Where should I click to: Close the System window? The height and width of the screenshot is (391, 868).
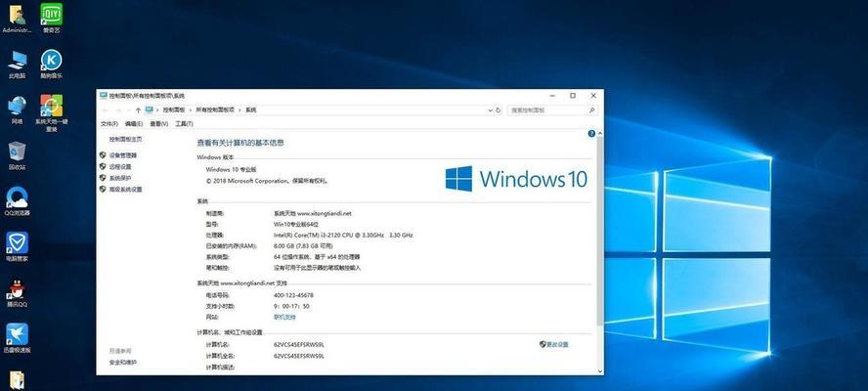click(593, 95)
